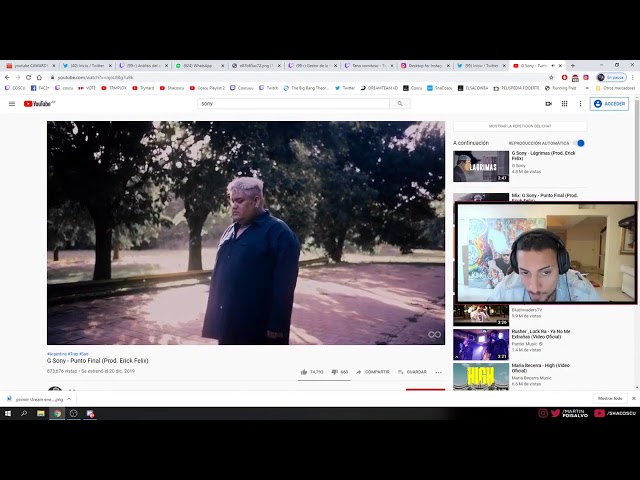
Task: Click the Opera extension icon
Action: click(x=564, y=77)
